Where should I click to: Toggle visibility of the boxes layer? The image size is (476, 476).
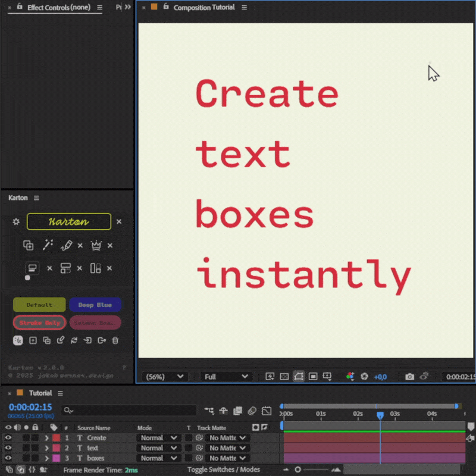tap(8, 458)
